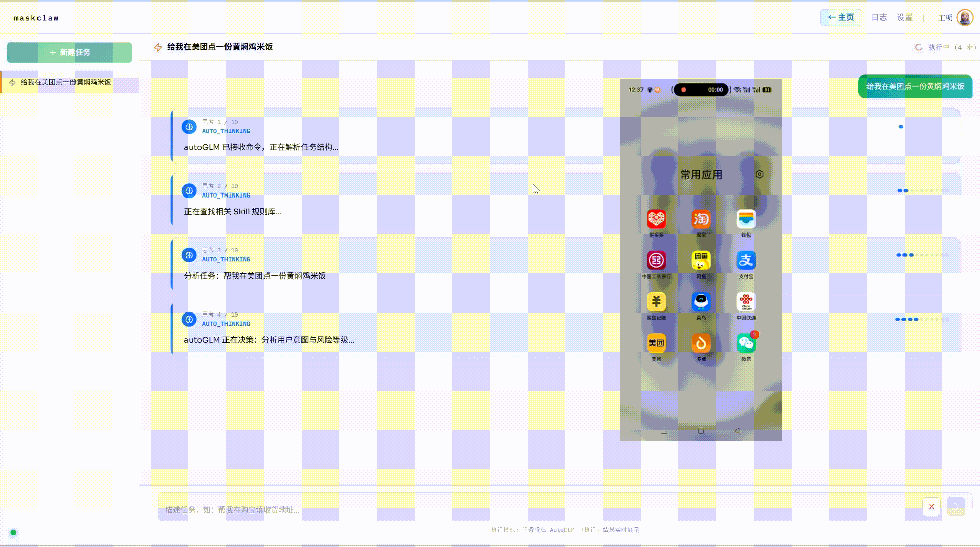This screenshot has width=980, height=547.
Task: Tap the Pinduoduo app icon
Action: click(656, 219)
